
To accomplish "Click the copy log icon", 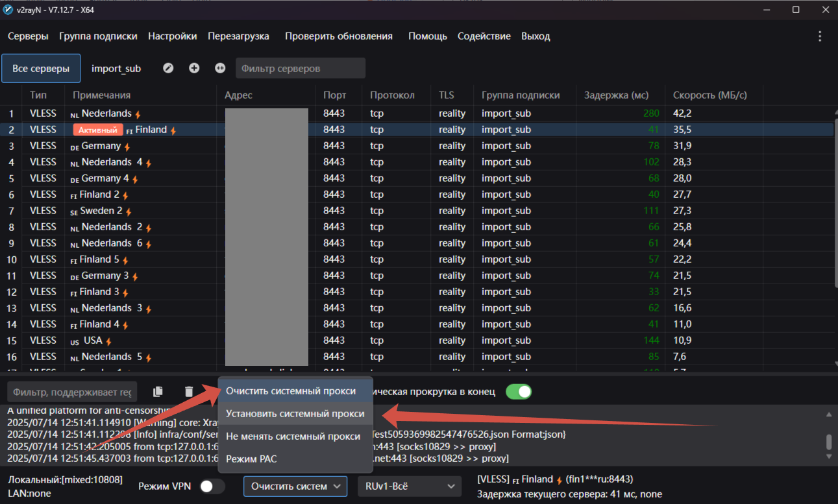I will point(158,391).
